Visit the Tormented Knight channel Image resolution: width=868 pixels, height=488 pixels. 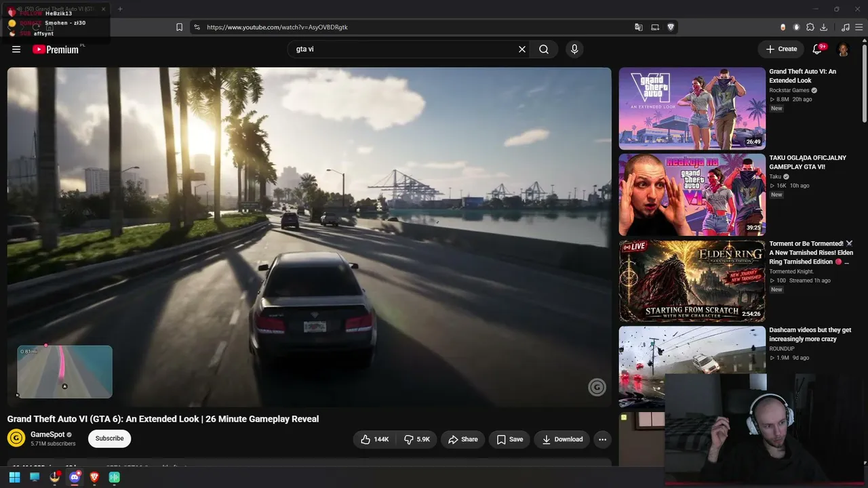pos(792,271)
